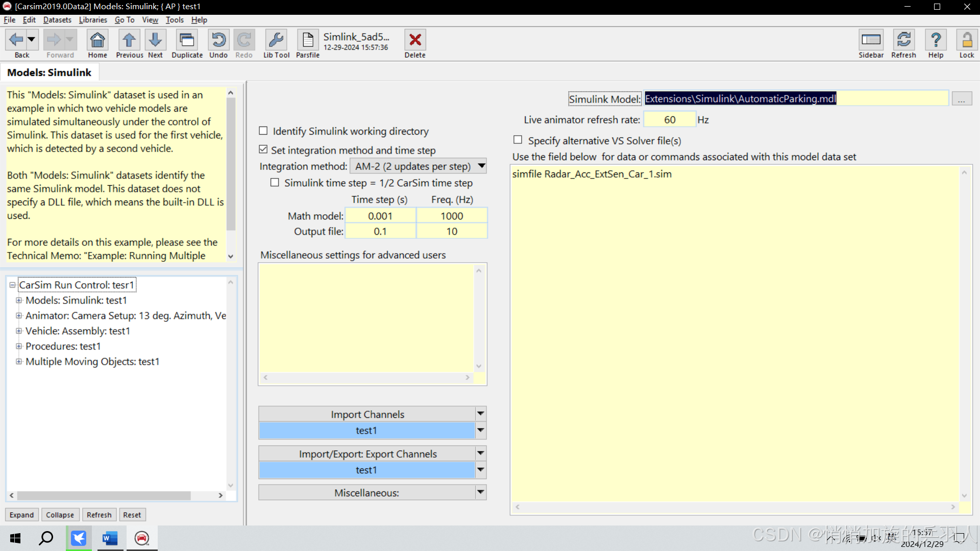980x551 pixels.
Task: Click the browse '...' button for Simulink Model
Action: pyautogui.click(x=961, y=99)
